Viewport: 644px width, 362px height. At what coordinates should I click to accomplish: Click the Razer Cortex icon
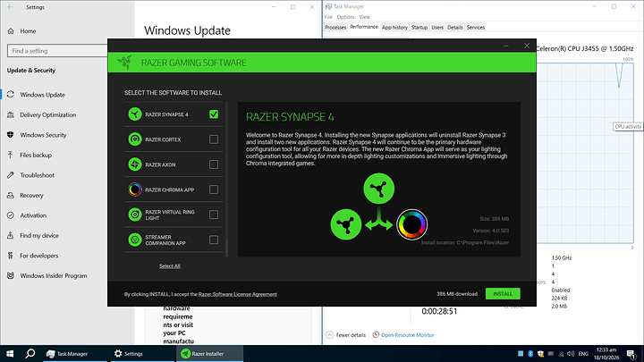(x=135, y=139)
